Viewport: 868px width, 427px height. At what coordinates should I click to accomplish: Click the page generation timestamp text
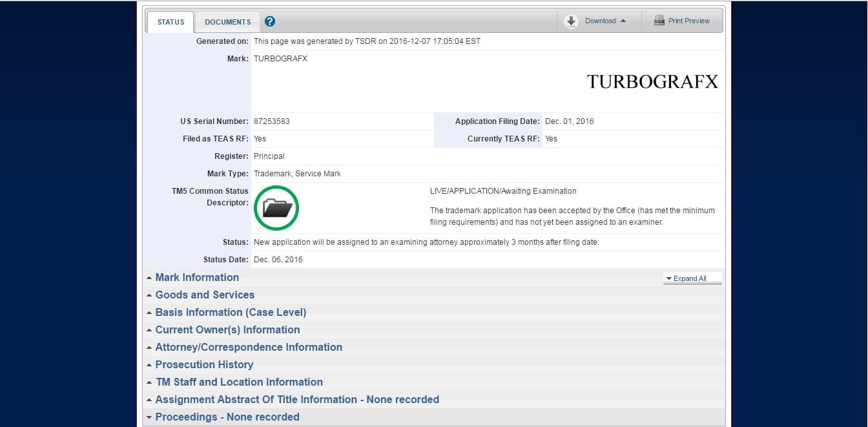pyautogui.click(x=367, y=41)
